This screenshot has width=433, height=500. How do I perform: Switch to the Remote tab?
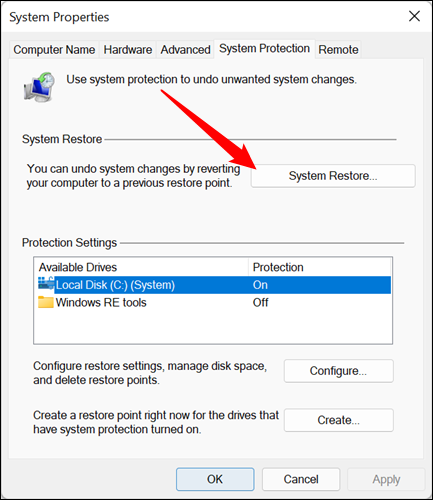(338, 50)
